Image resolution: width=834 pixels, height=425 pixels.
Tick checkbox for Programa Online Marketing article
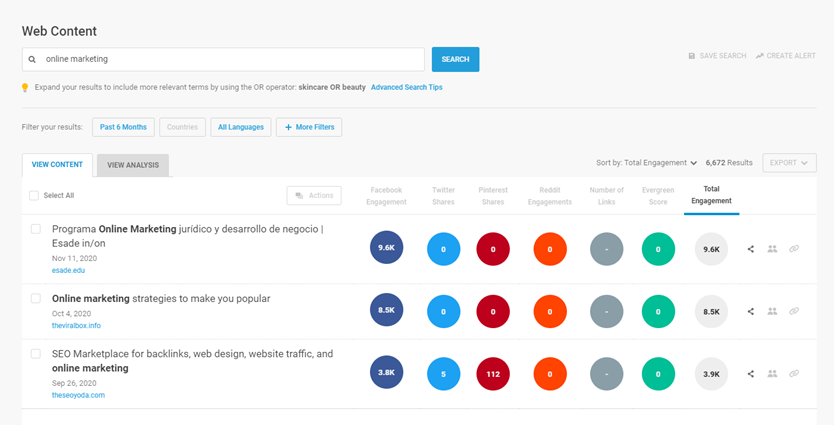click(x=36, y=229)
